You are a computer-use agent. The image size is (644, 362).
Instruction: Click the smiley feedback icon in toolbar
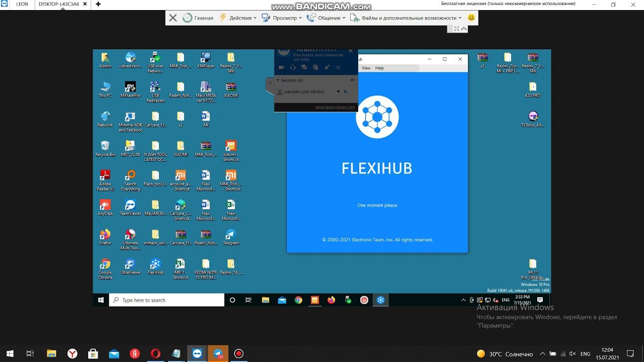(x=471, y=18)
